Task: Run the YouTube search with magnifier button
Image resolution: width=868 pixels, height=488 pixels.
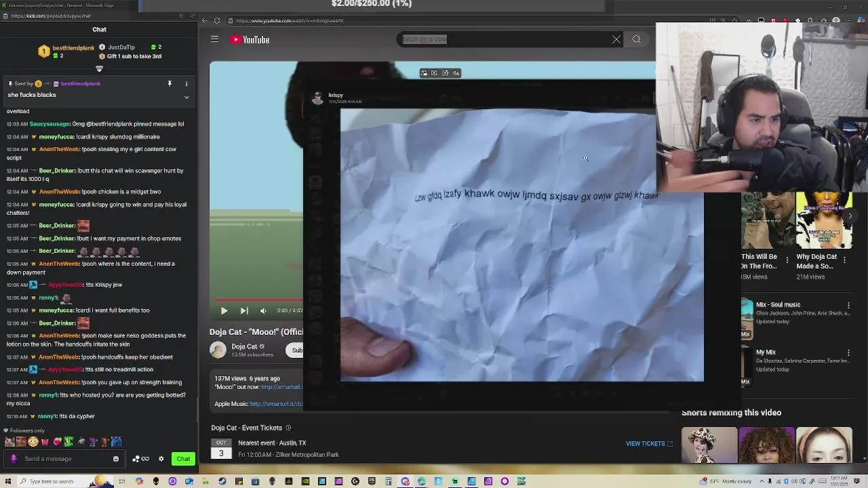Action: coord(636,39)
